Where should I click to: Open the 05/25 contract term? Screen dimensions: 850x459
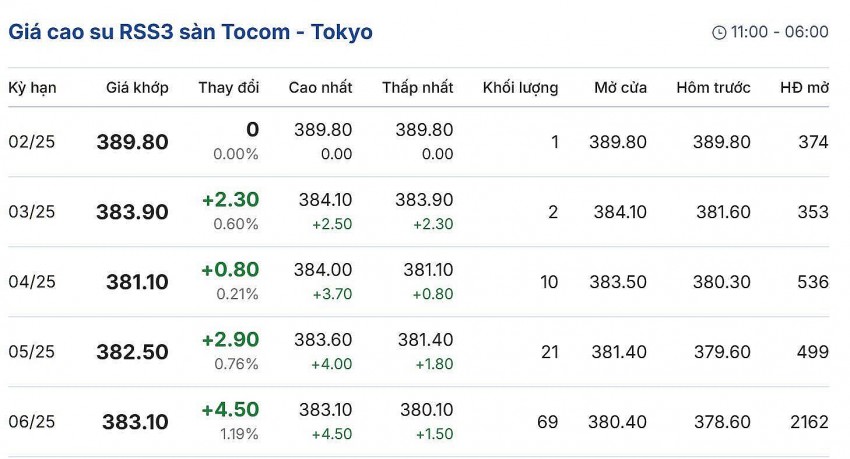coord(32,352)
